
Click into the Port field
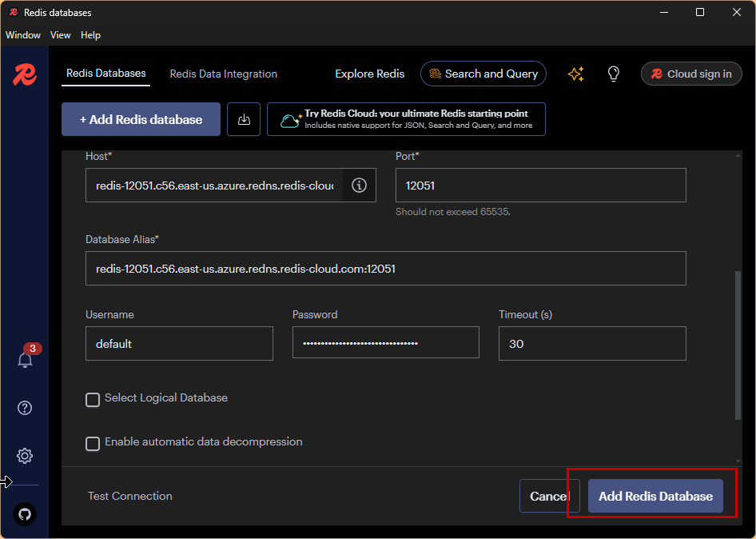[540, 186]
